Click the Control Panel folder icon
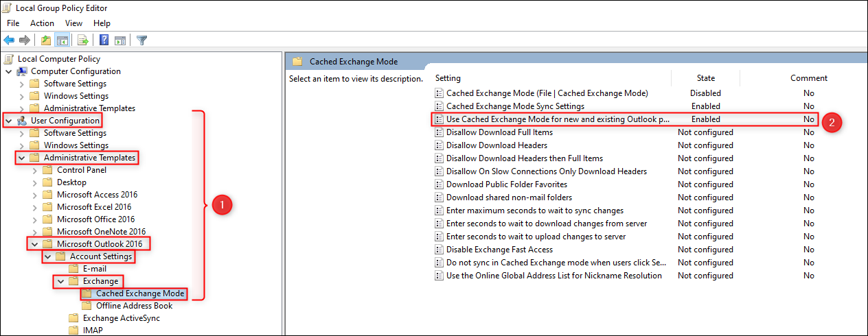The image size is (868, 336). click(47, 170)
